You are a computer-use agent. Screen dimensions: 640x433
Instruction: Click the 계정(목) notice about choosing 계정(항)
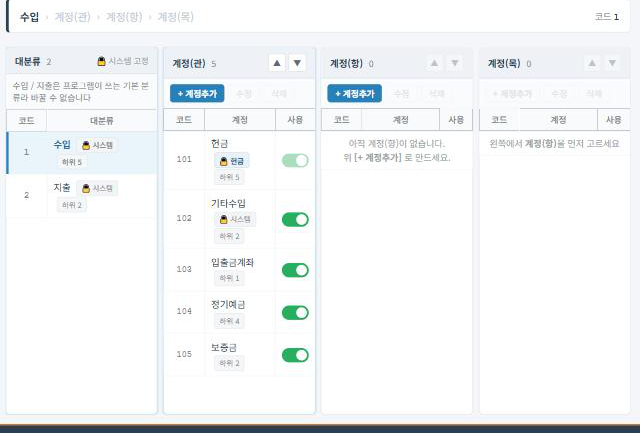coord(554,144)
